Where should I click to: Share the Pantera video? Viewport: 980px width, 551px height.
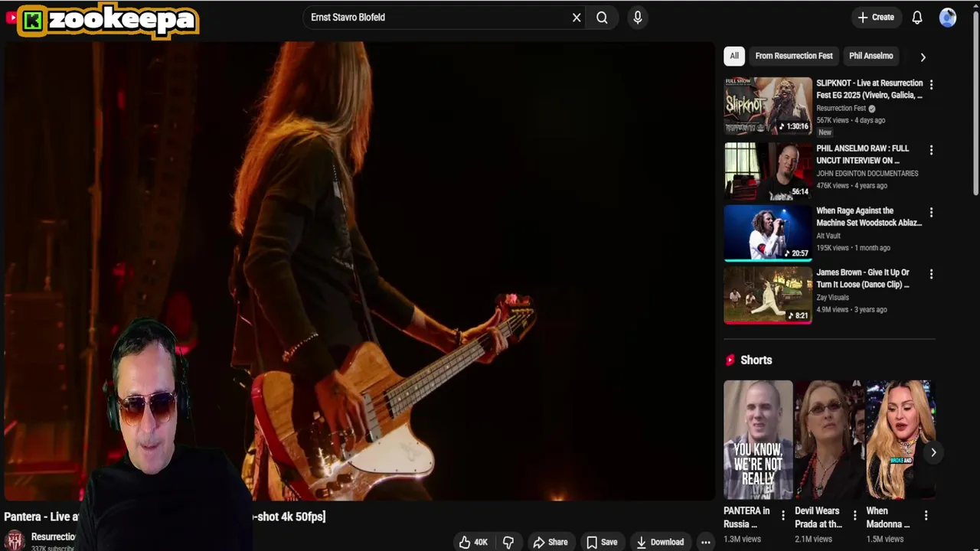(x=550, y=542)
